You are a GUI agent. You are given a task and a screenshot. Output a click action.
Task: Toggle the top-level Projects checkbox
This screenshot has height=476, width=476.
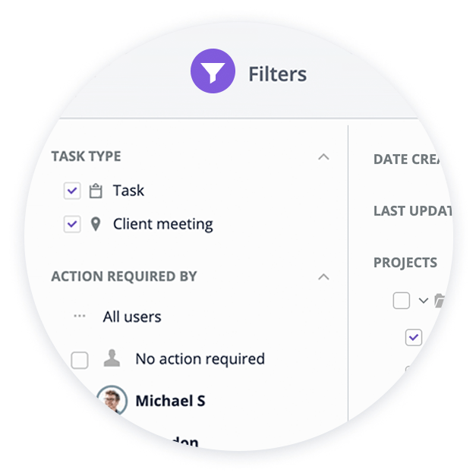[x=402, y=301]
